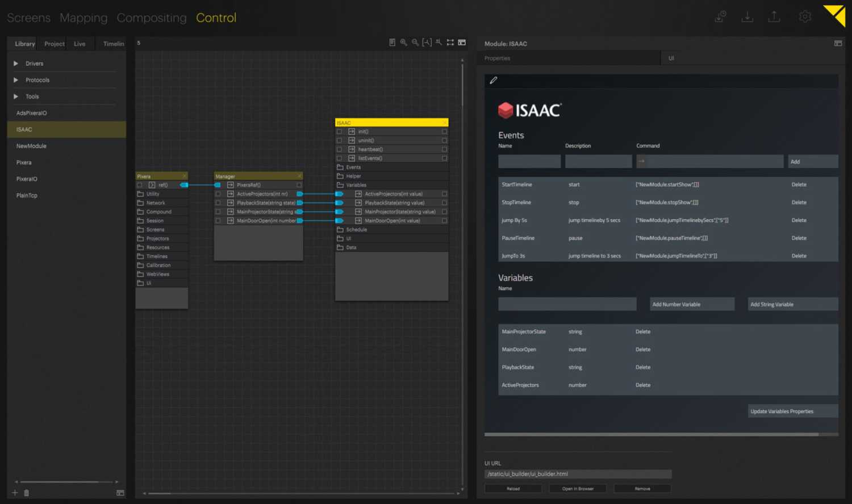This screenshot has width=852, height=504.
Task: Toggle the checkbox beside init() in ISAAC node
Action: click(339, 131)
